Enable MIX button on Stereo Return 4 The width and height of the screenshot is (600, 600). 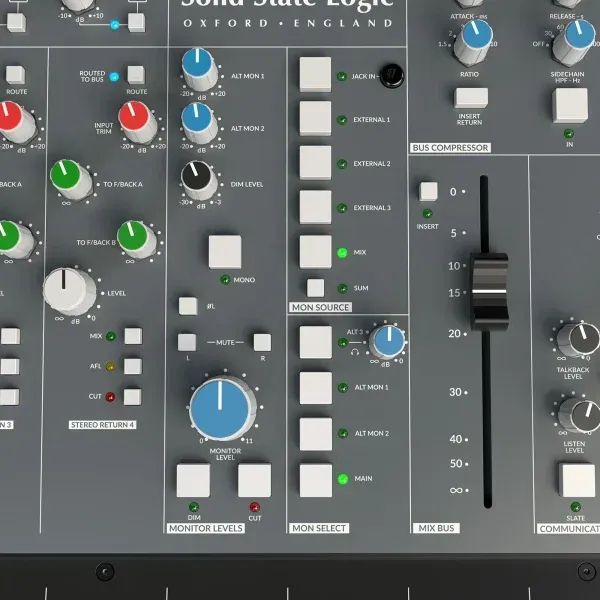pos(133,336)
